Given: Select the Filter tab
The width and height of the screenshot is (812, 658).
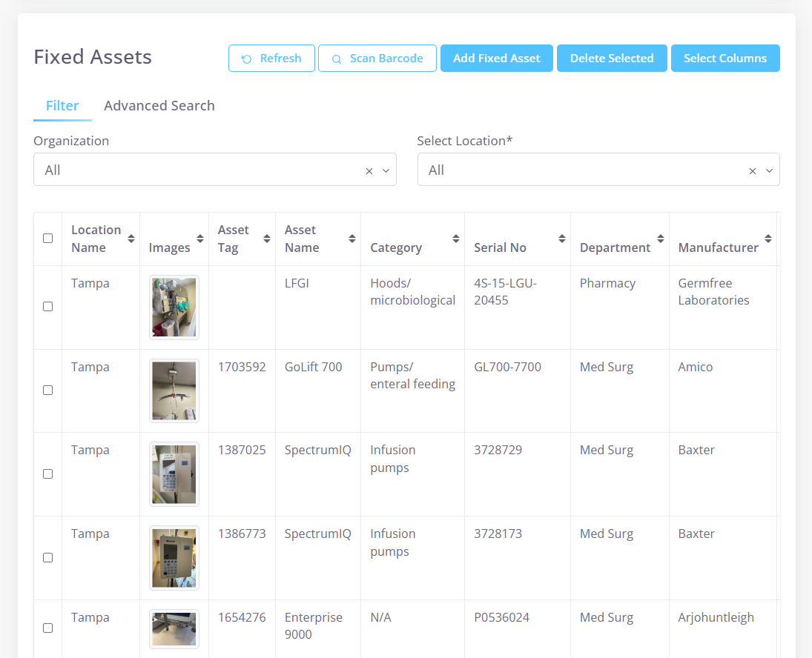Looking at the screenshot, I should coord(62,106).
